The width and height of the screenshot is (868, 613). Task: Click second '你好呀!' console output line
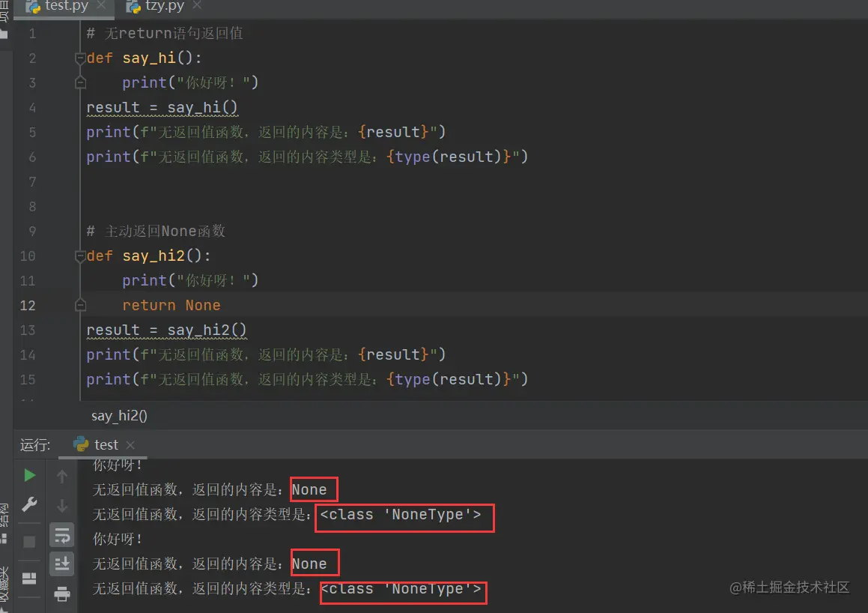coord(118,539)
